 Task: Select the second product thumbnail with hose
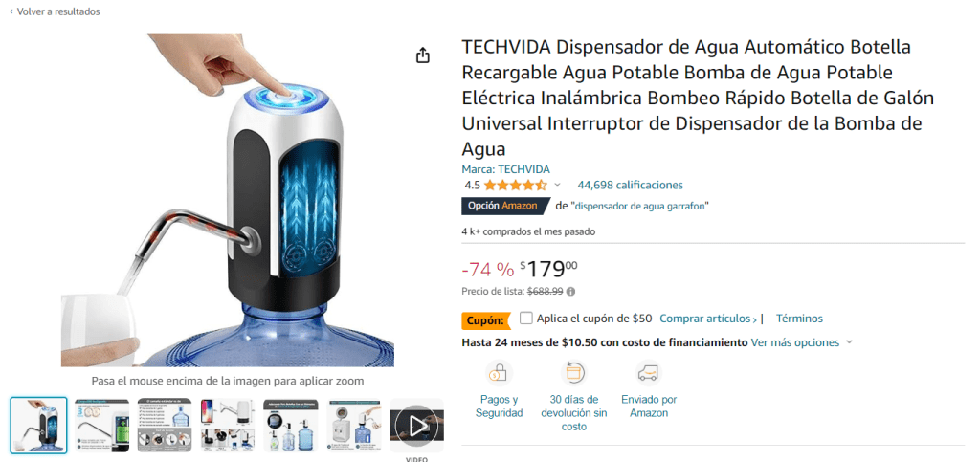(x=101, y=425)
